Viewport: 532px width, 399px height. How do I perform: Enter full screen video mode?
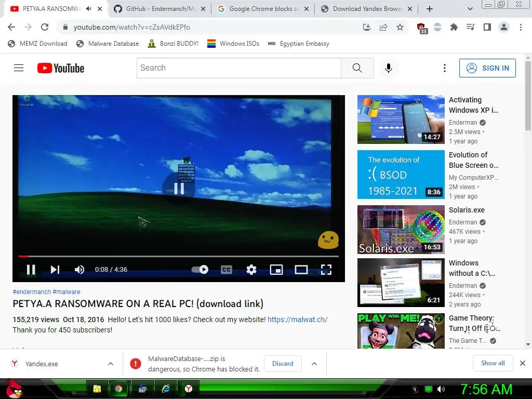pyautogui.click(x=326, y=270)
